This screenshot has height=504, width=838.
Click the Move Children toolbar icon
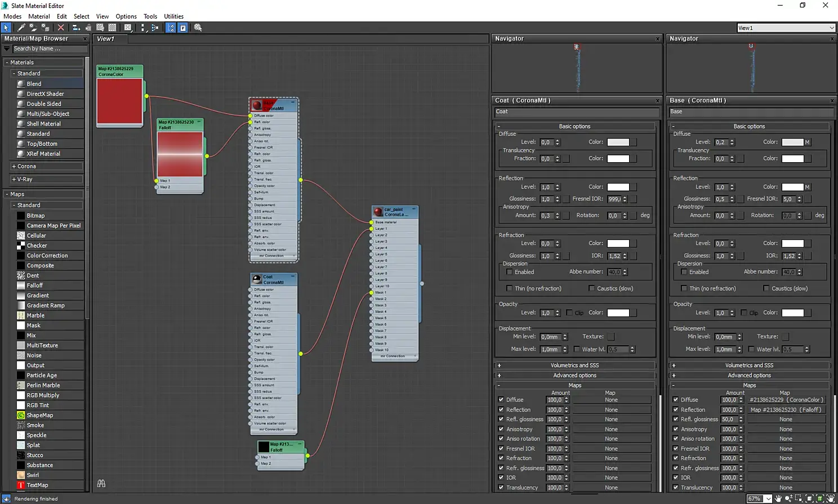click(x=76, y=28)
